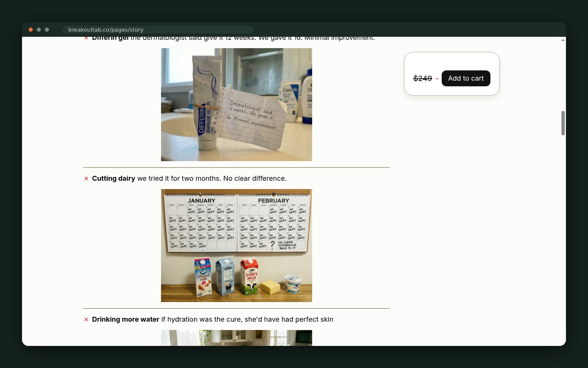The height and width of the screenshot is (368, 588).
Task: Click the bold "Cutting dairy" heading text
Action: [x=114, y=178]
